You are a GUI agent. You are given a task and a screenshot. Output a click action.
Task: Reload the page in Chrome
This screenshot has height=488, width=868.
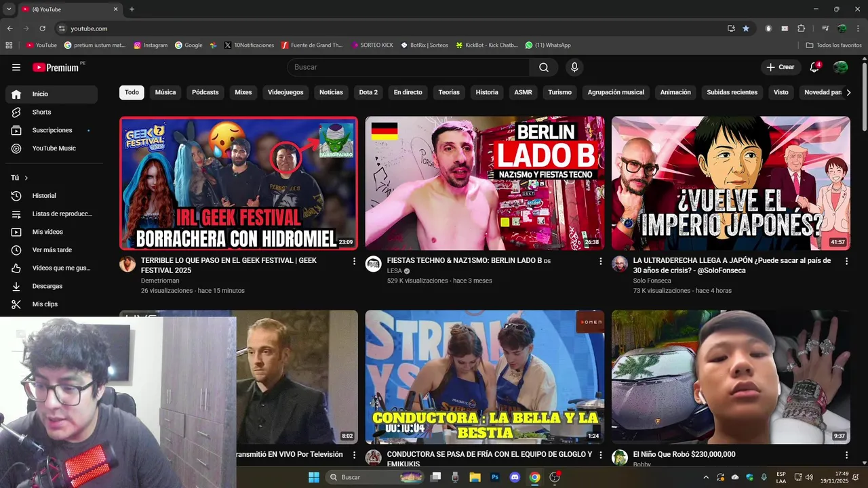[42, 28]
